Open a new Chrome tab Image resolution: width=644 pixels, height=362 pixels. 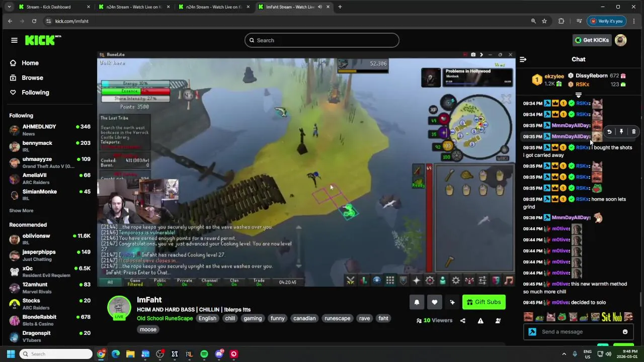(x=340, y=7)
